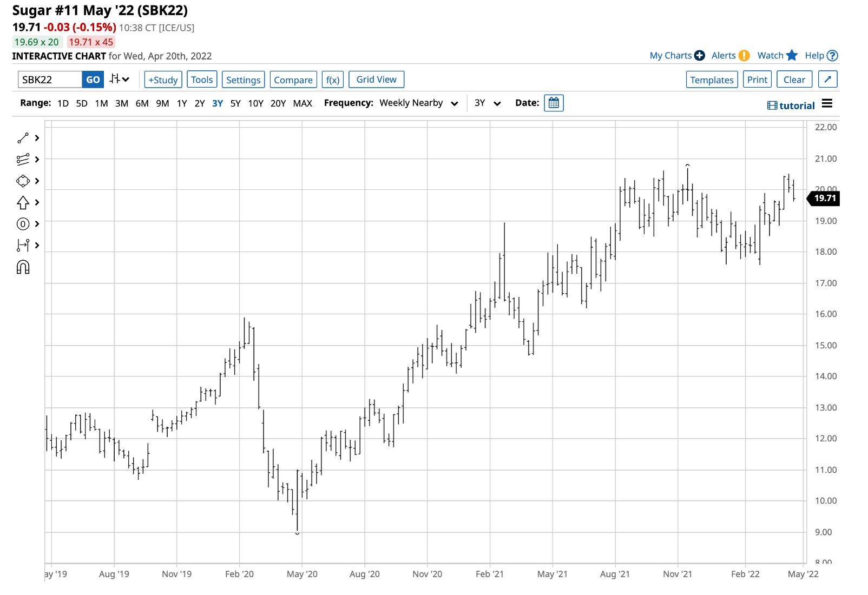Screen dimensions: 868x595
Task: Click the Watch link text
Action: tap(770, 55)
